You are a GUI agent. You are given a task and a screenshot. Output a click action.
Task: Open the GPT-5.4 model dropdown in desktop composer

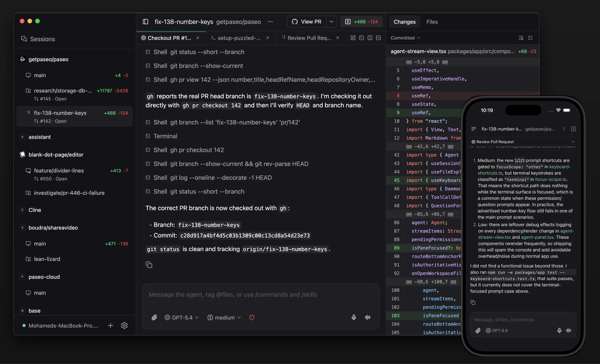point(182,317)
